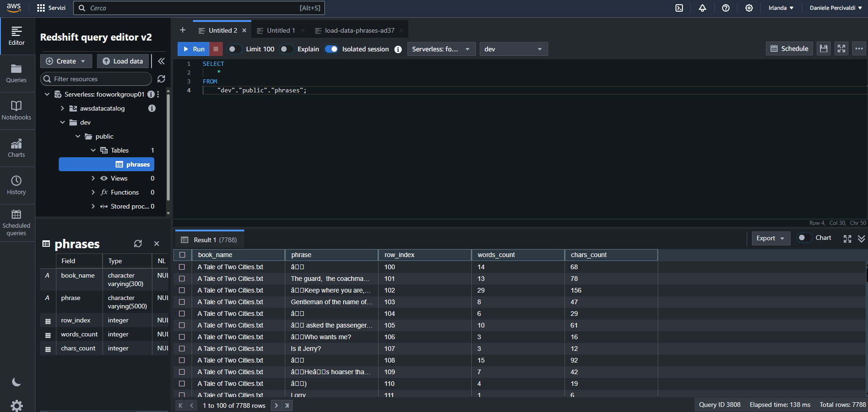Expand the Views node
868x412 pixels.
pos(93,178)
